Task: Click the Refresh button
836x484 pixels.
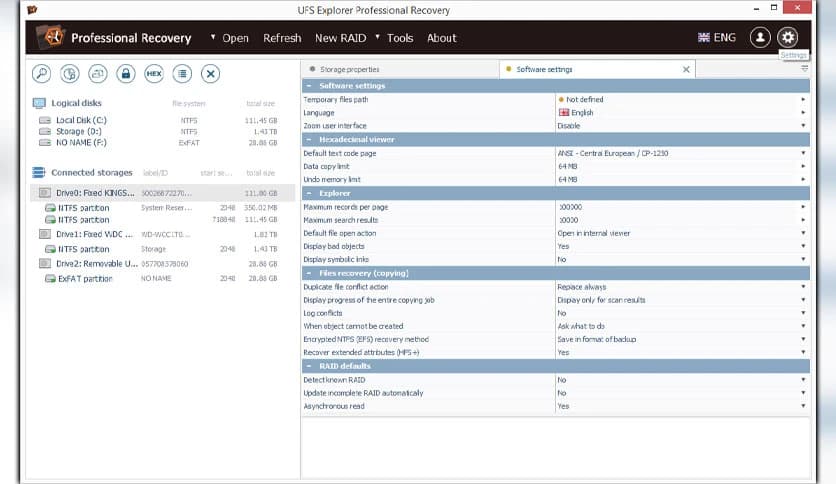Action: click(x=281, y=38)
